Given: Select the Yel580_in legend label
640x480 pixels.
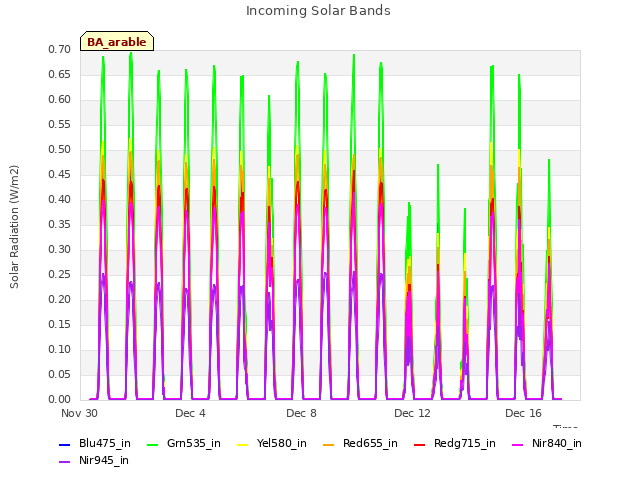Looking at the screenshot, I should click(282, 444).
